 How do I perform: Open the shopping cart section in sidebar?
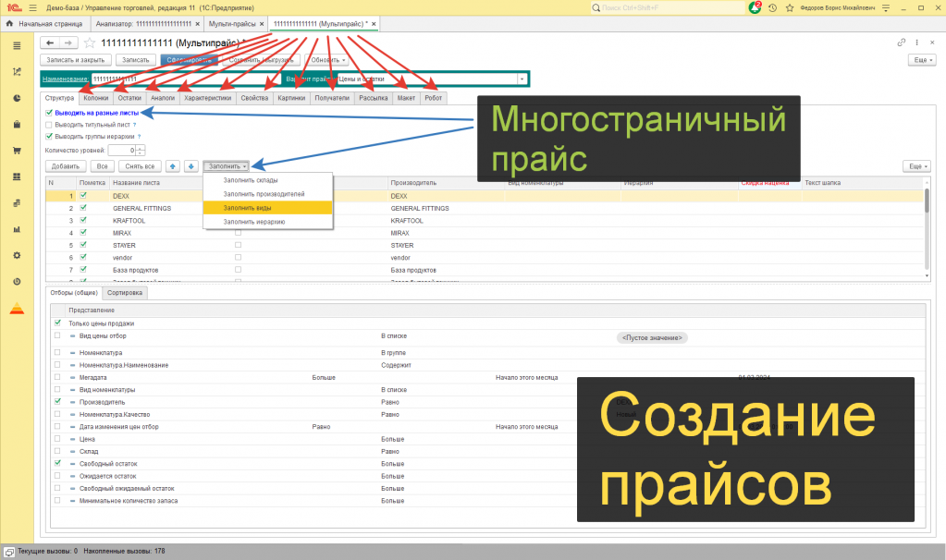click(17, 151)
